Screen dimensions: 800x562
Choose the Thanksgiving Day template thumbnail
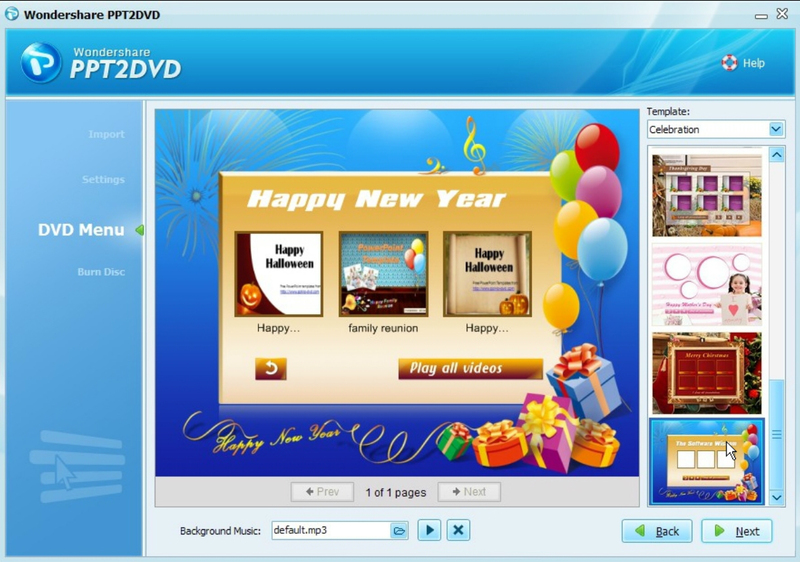click(707, 195)
